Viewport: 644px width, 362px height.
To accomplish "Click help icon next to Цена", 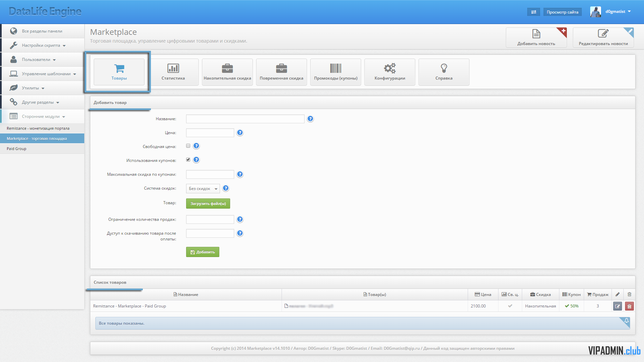I will click(240, 133).
